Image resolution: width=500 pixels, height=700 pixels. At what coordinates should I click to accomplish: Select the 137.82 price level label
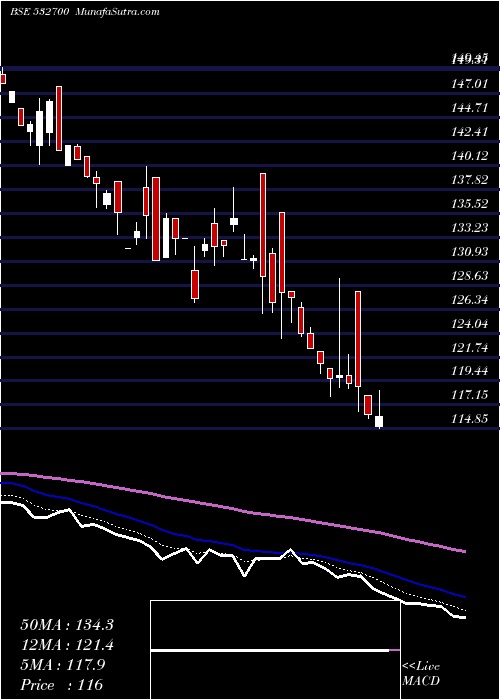(469, 180)
